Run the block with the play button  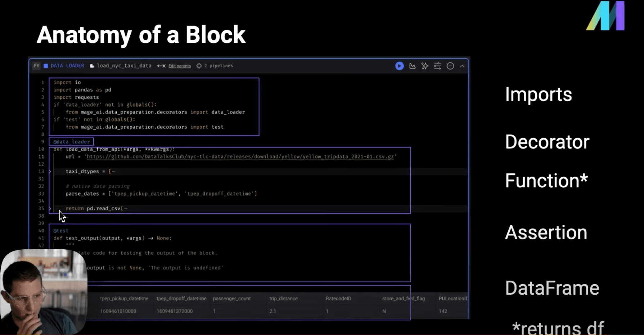399,66
